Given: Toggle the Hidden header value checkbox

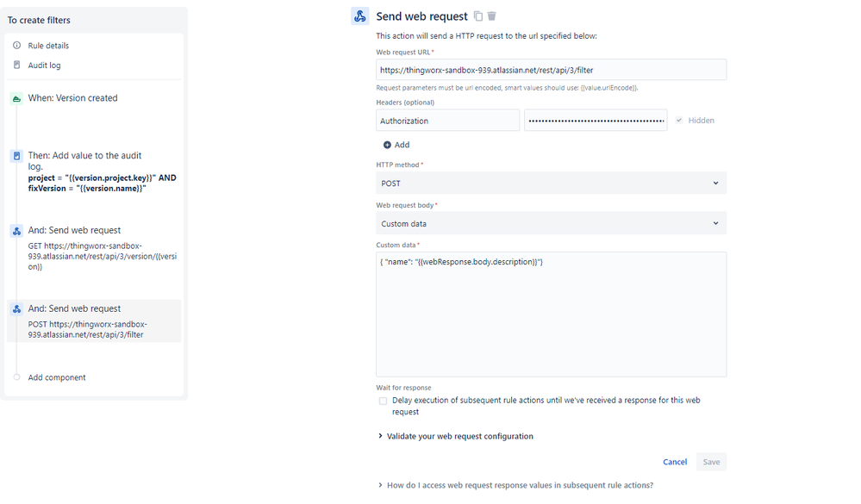Looking at the screenshot, I should click(679, 121).
